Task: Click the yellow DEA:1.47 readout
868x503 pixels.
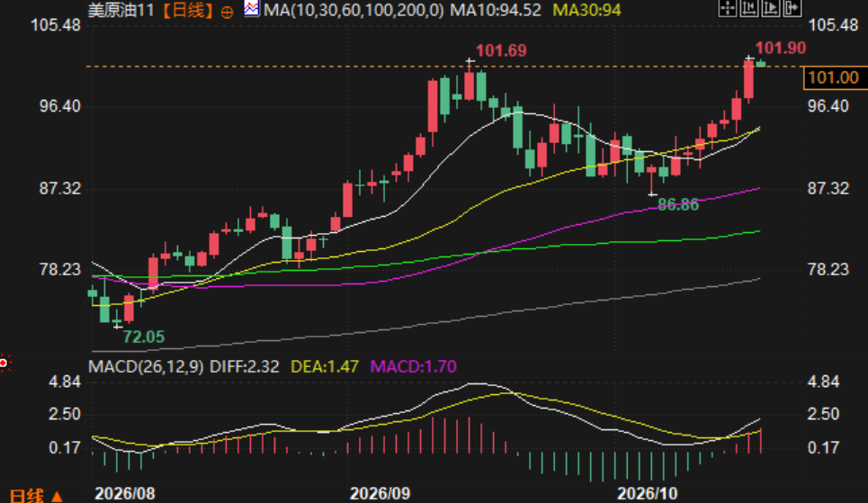Action: [x=325, y=366]
